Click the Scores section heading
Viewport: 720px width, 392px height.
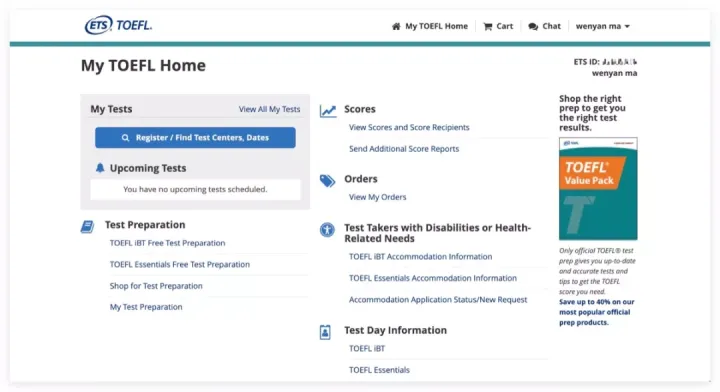coord(360,109)
